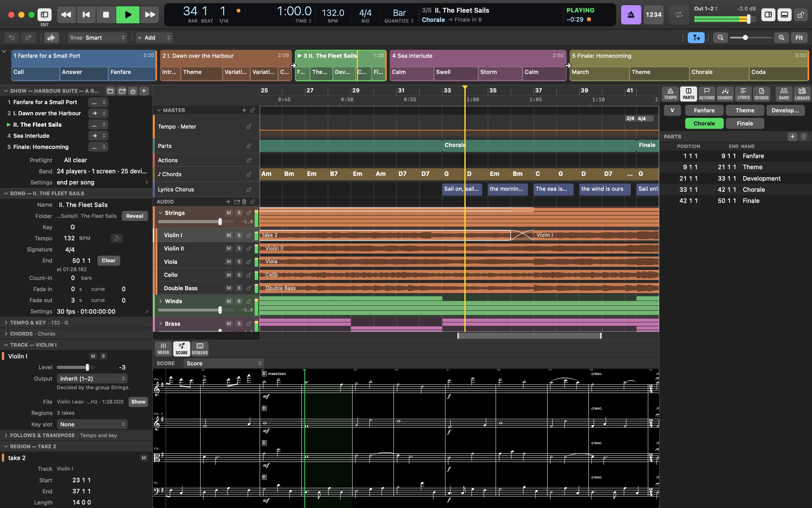Toggle the 1234 count-in button
The height and width of the screenshot is (508, 812).
(653, 15)
